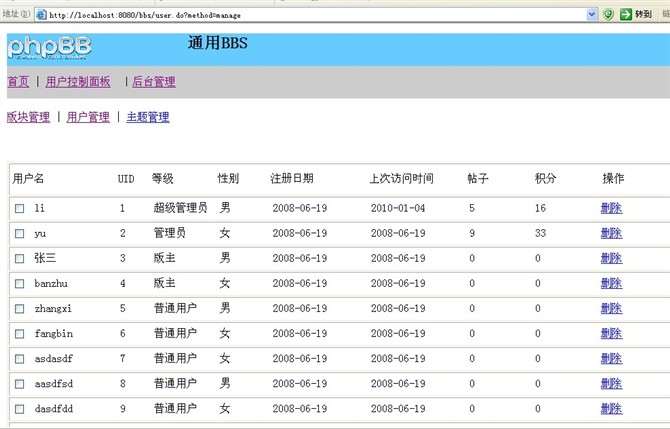Image resolution: width=670 pixels, height=429 pixels.
Task: Open the 用户控制面板 link
Action: (x=78, y=82)
